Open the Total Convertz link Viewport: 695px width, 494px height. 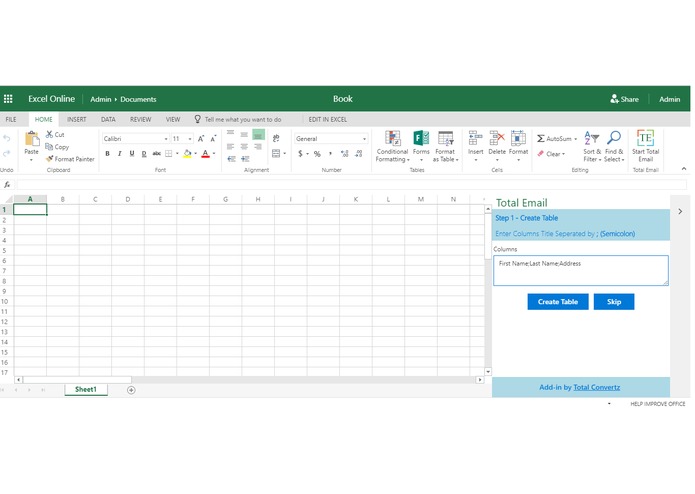(x=597, y=387)
